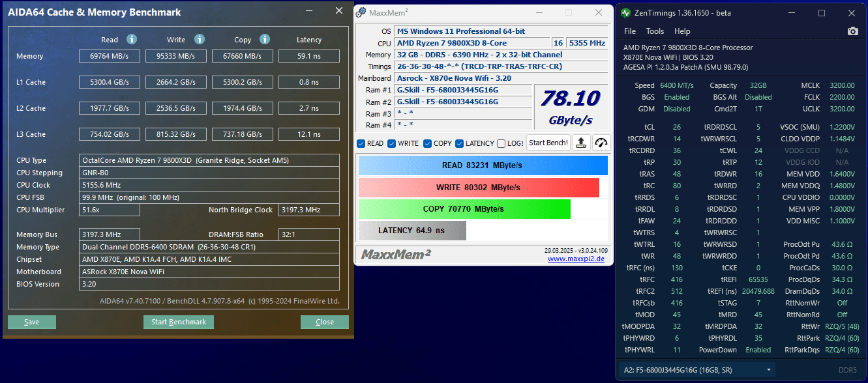This screenshot has width=868, height=383.
Task: Click the Write info icon in AIDA64
Action: [200, 40]
